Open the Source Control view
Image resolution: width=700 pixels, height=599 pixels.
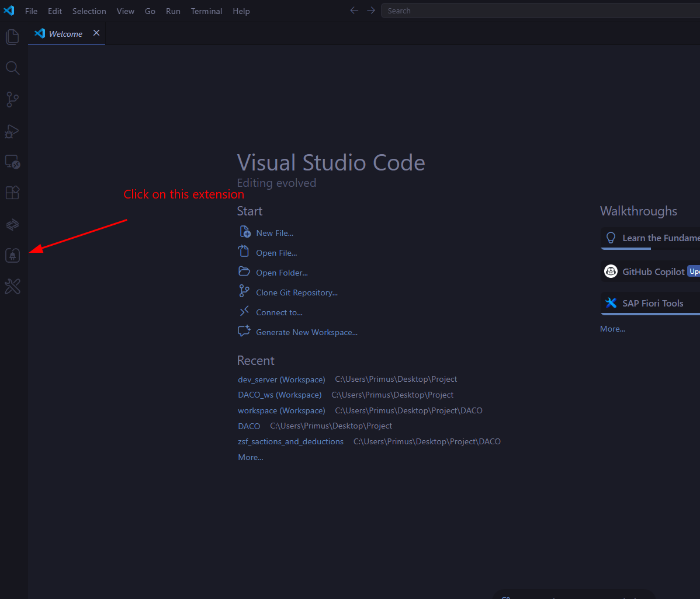[x=12, y=99]
